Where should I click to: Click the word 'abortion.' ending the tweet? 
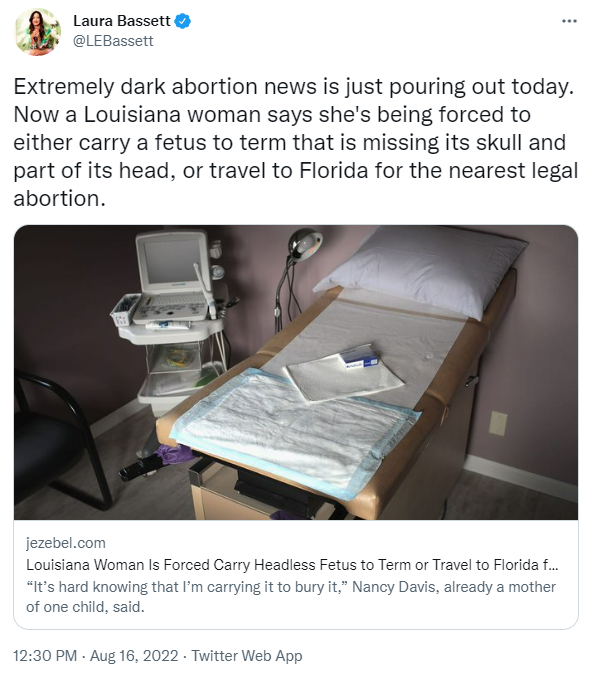60,199
